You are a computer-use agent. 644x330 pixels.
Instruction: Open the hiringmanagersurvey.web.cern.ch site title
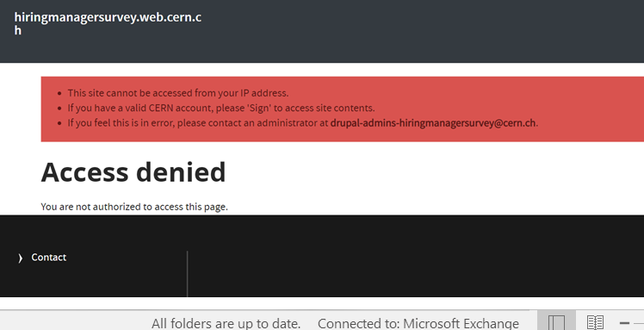(x=108, y=23)
